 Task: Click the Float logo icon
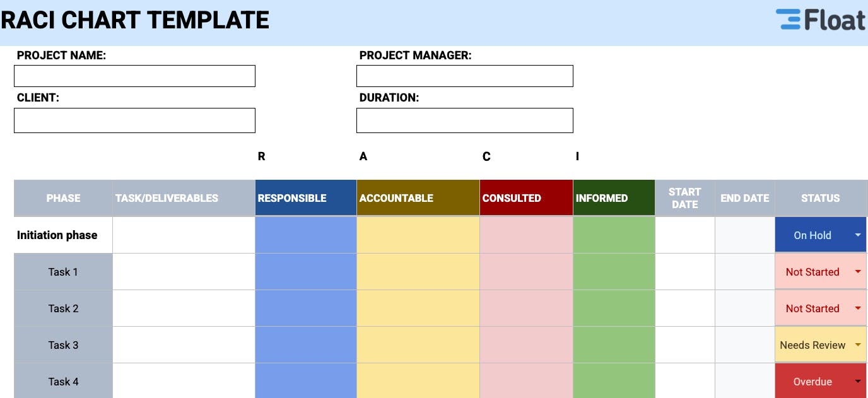point(788,20)
